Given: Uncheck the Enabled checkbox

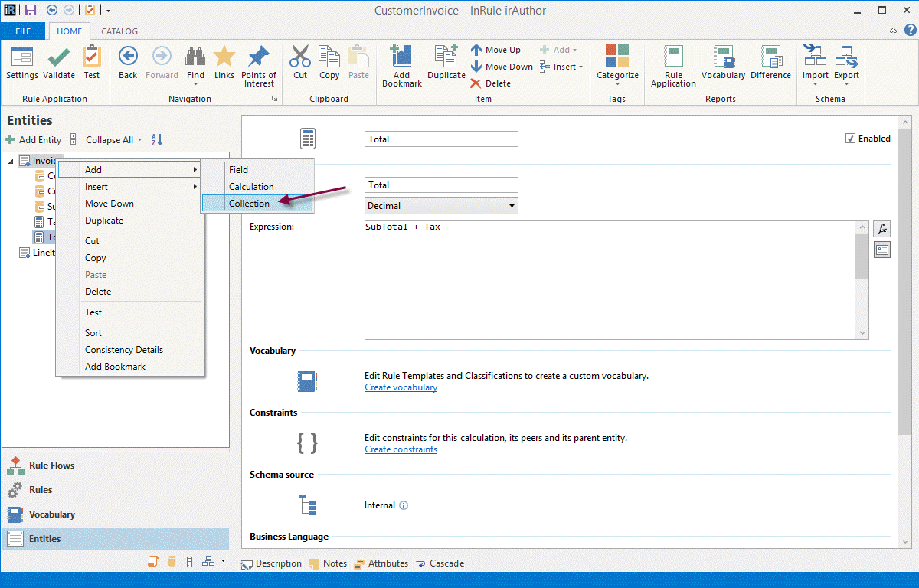Looking at the screenshot, I should pos(850,139).
